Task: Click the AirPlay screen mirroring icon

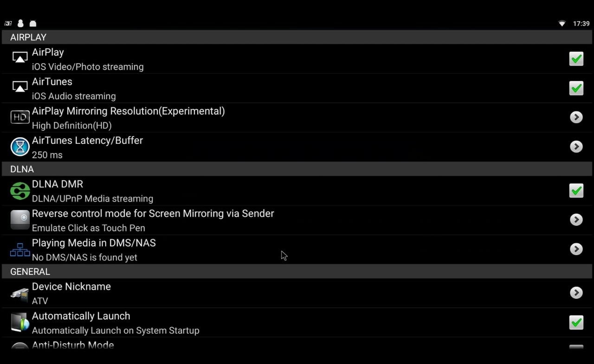Action: [19, 57]
